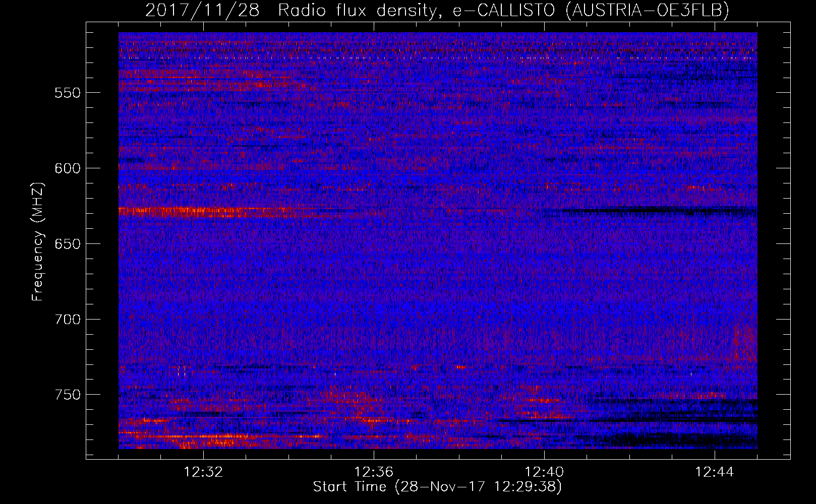Select the 700 frequency tick label
This screenshot has height=504, width=816.
(x=68, y=320)
